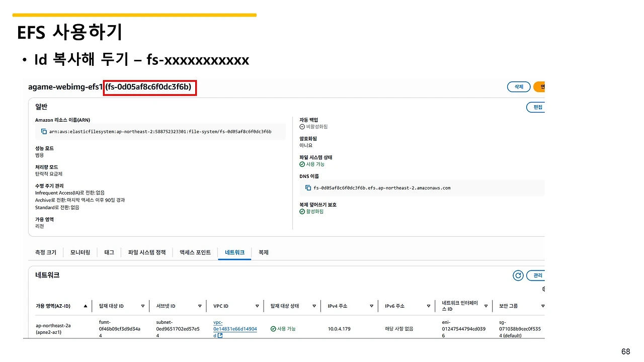This screenshot has width=644, height=362.
Task: Click sort arrow for 보안 그룹 column
Action: point(543,306)
